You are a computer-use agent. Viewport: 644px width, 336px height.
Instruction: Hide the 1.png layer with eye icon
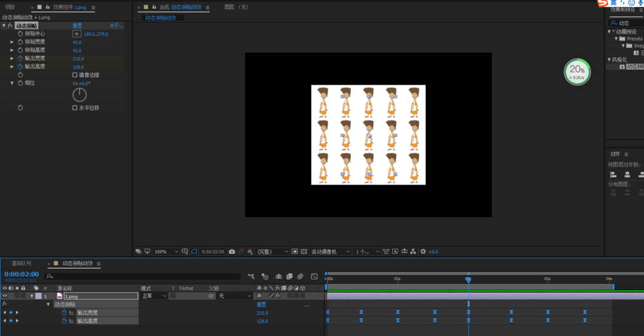5,296
